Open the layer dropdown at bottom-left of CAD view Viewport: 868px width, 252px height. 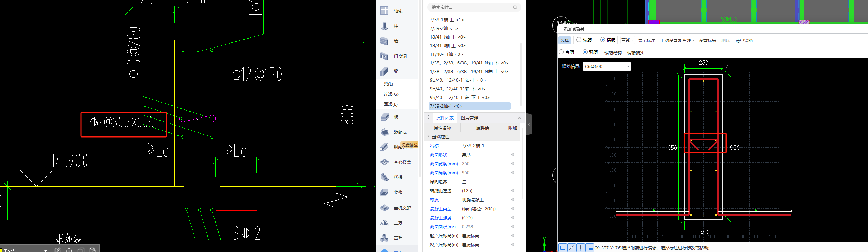(x=46, y=250)
